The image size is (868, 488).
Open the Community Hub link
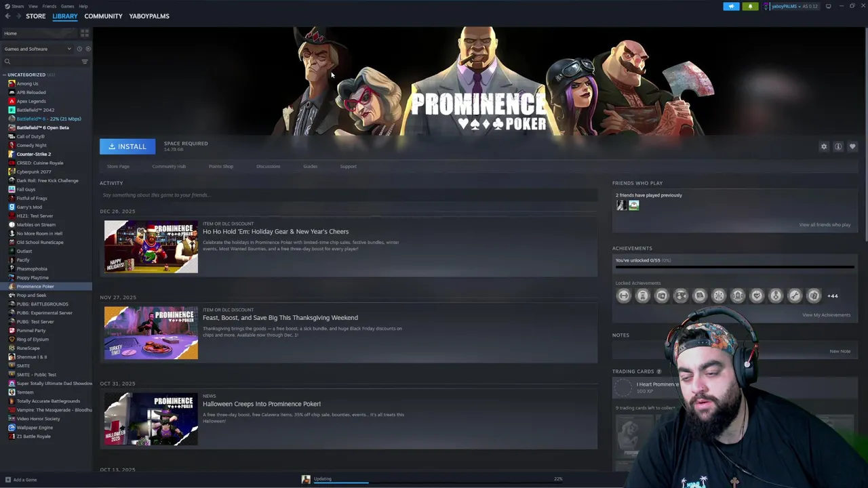pyautogui.click(x=169, y=166)
